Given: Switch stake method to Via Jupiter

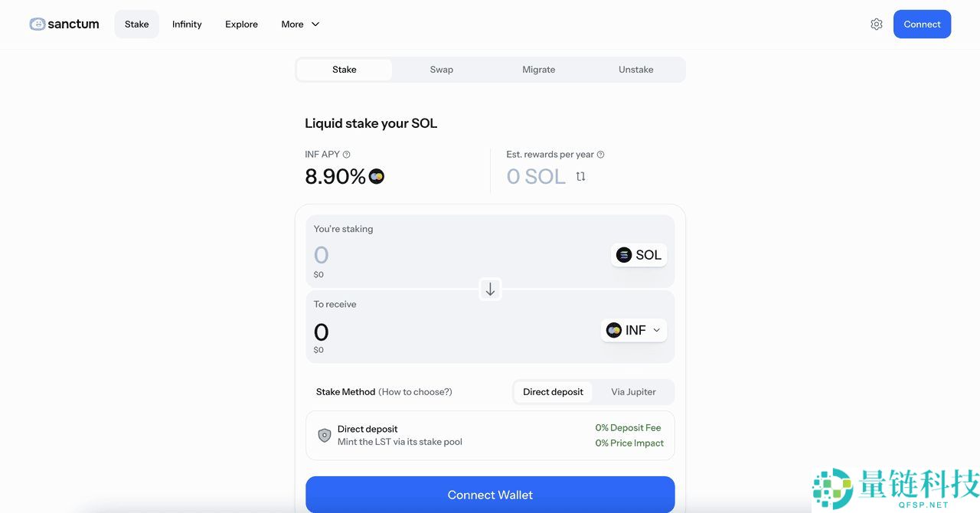Looking at the screenshot, I should point(633,392).
